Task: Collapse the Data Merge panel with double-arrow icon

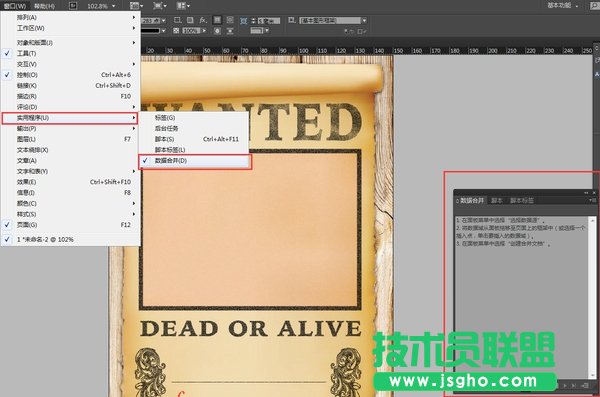Action: 586,193
